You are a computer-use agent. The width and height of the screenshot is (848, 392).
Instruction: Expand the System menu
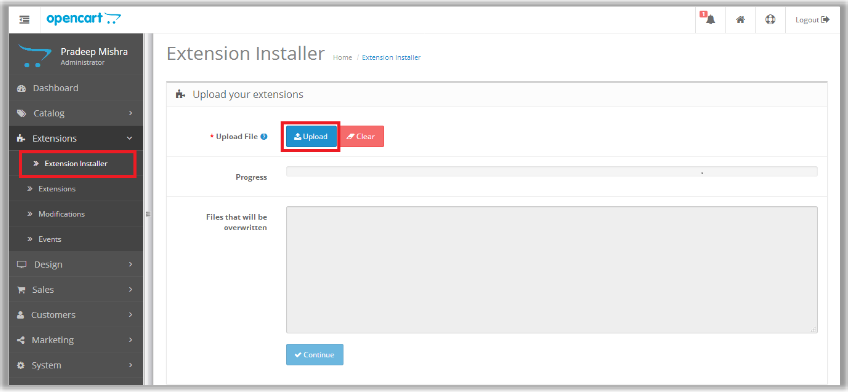point(76,366)
